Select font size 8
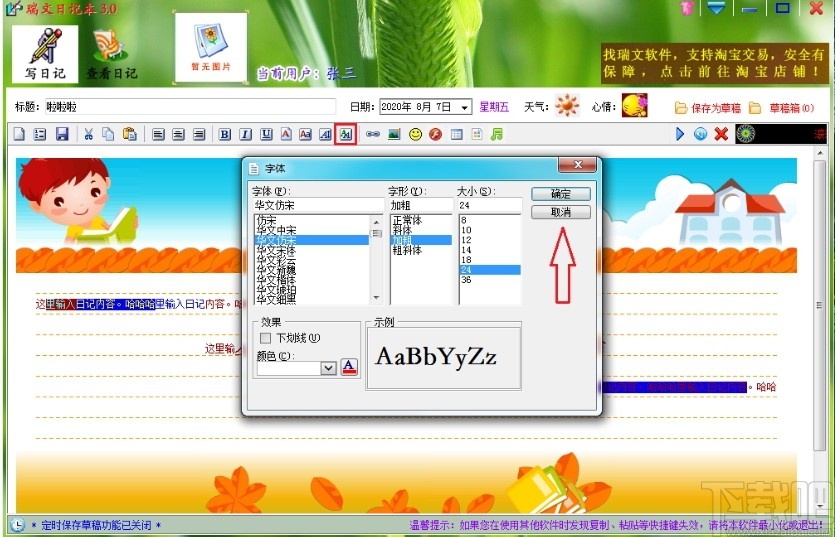This screenshot has width=836, height=537. click(464, 220)
